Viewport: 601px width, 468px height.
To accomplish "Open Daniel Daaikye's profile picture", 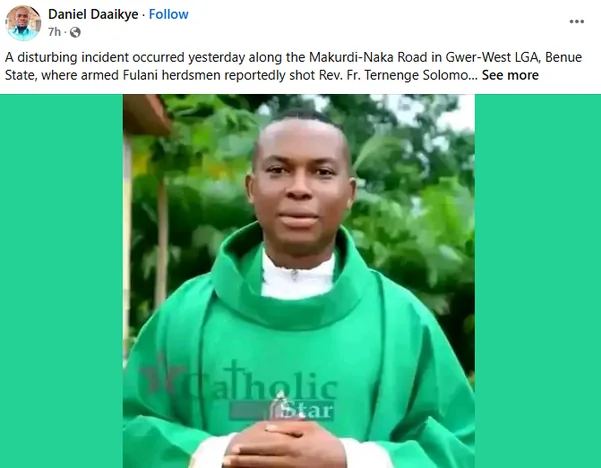I will click(x=23, y=23).
